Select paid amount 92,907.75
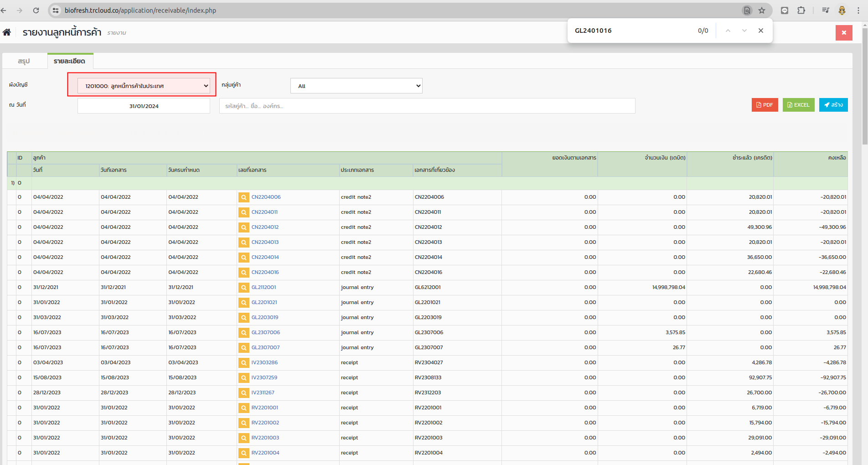 [759, 377]
